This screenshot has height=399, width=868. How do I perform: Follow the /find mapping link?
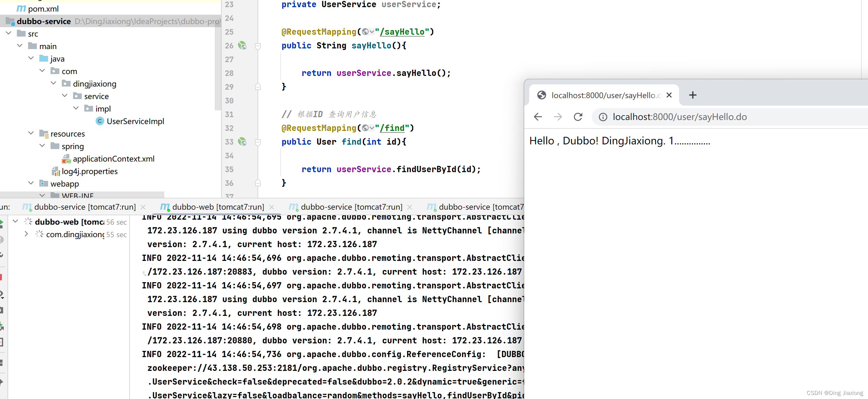[x=392, y=128]
